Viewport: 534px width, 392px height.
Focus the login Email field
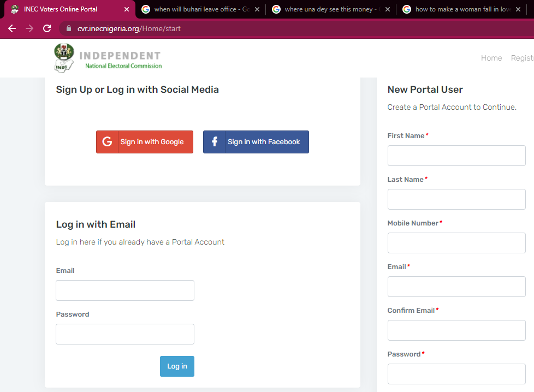[125, 290]
